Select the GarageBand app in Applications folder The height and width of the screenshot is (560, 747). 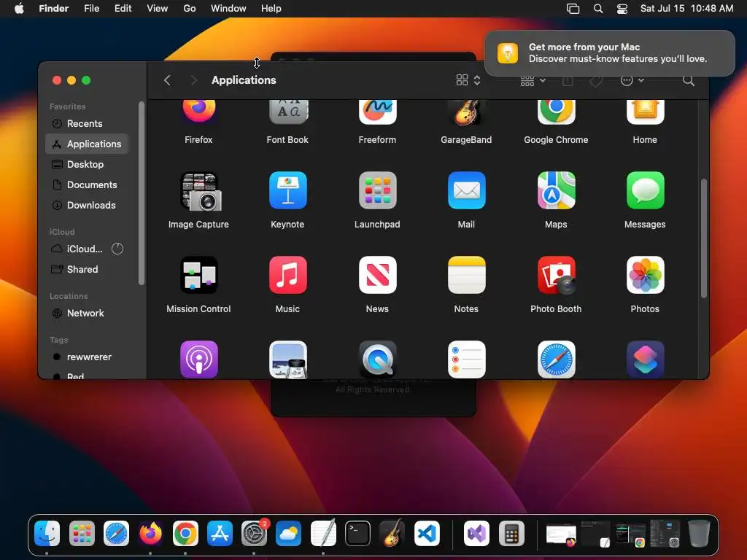pyautogui.click(x=466, y=112)
